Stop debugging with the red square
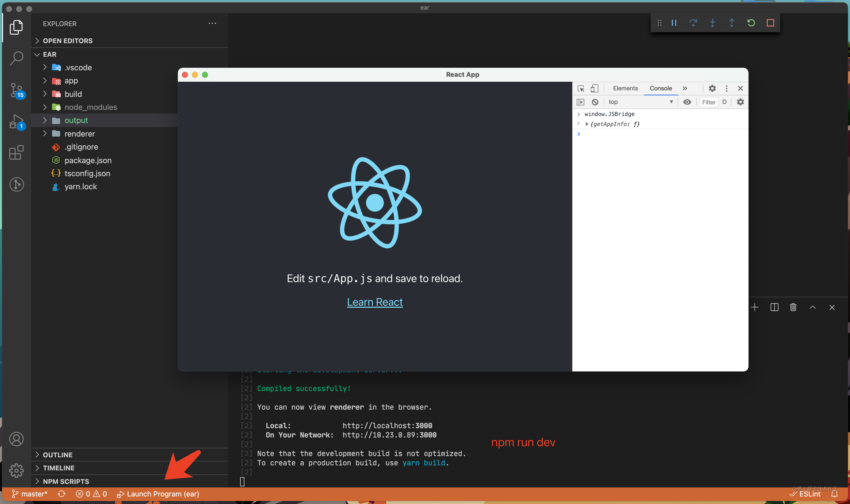 tap(770, 23)
